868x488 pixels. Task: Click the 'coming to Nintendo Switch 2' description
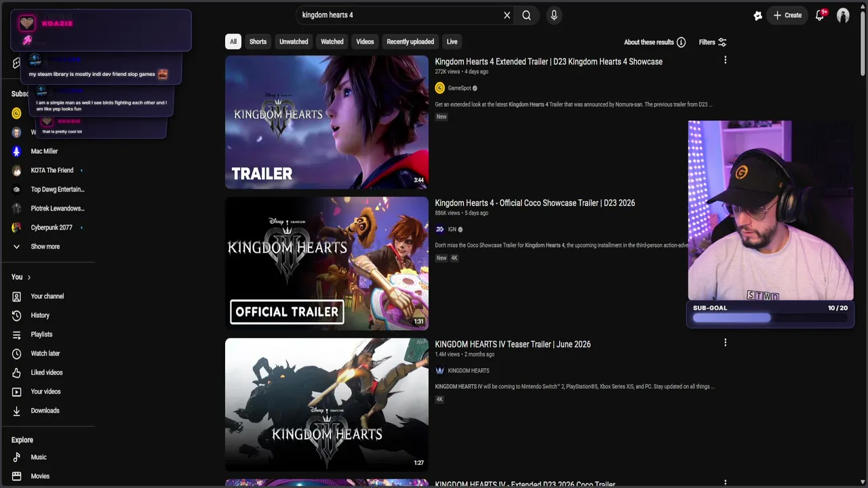coord(575,387)
